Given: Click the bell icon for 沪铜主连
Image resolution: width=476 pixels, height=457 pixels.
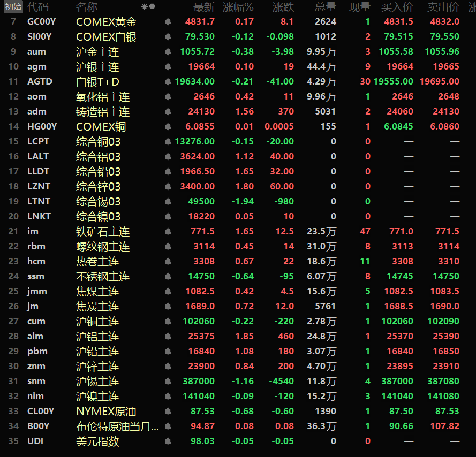Looking at the screenshot, I should pos(168,322).
